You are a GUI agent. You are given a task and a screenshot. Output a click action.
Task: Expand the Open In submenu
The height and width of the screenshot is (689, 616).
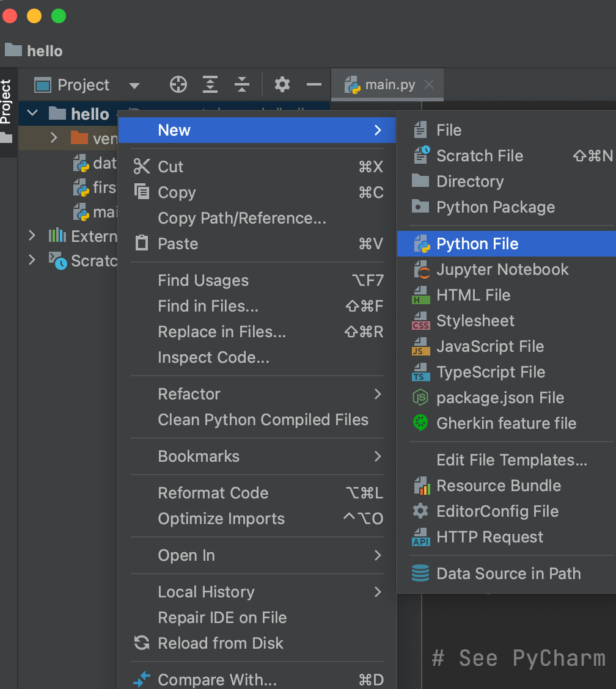click(257, 555)
